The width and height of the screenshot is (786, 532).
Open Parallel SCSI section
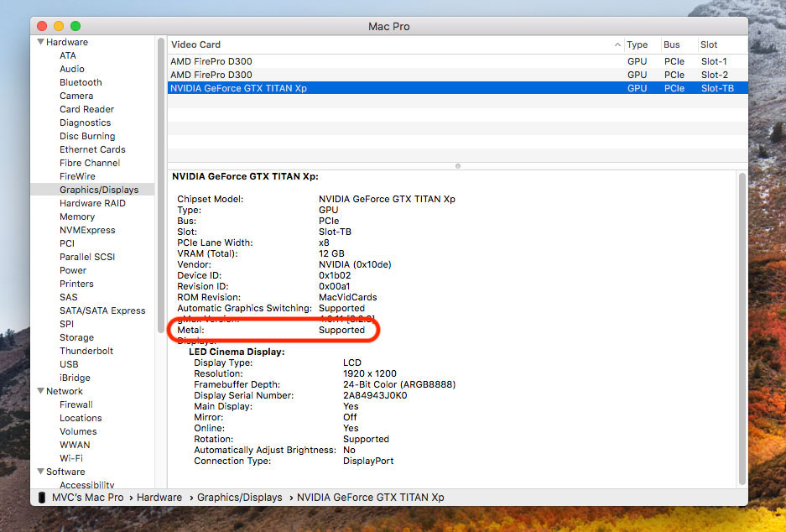click(x=87, y=257)
